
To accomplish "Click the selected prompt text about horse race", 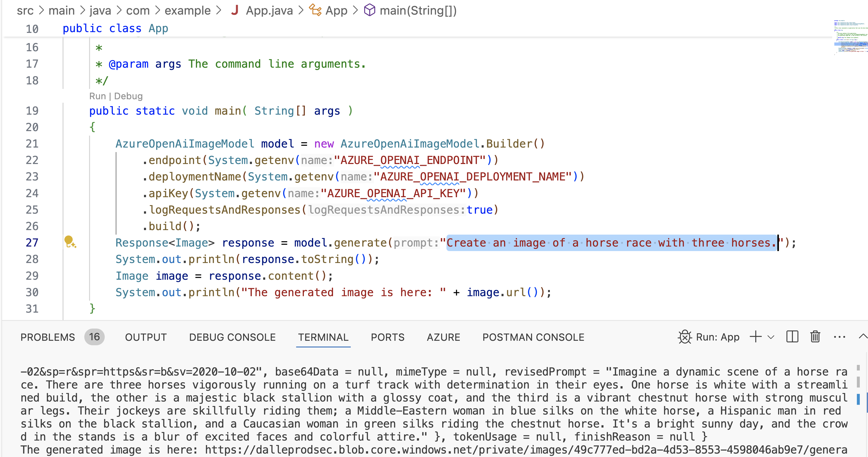I will pyautogui.click(x=612, y=243).
